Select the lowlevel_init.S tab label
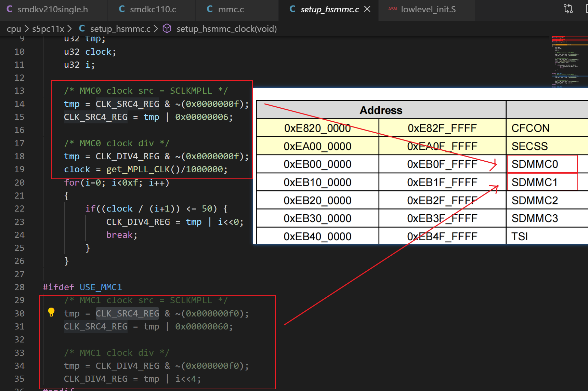This screenshot has width=588, height=391. [428, 9]
